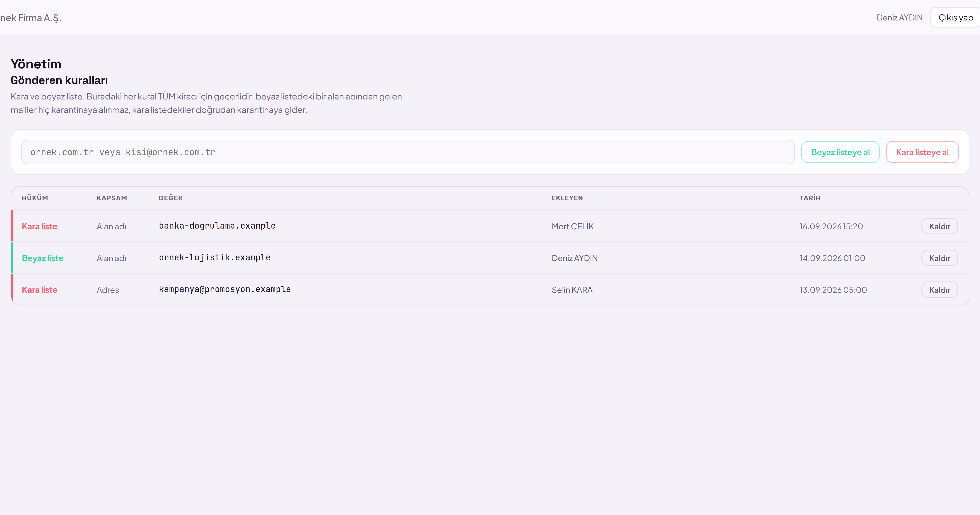This screenshot has height=515, width=980.
Task: Click Kara liste label in banka-dogrulama row
Action: [x=40, y=226]
